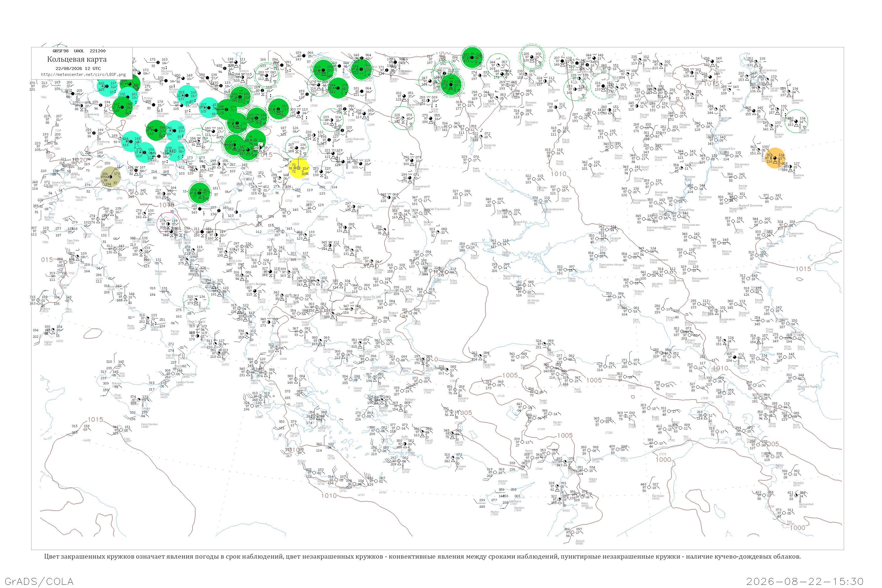Click the "Isparta" station label
Screen dimensions: 882x588
pyautogui.click(x=459, y=442)
